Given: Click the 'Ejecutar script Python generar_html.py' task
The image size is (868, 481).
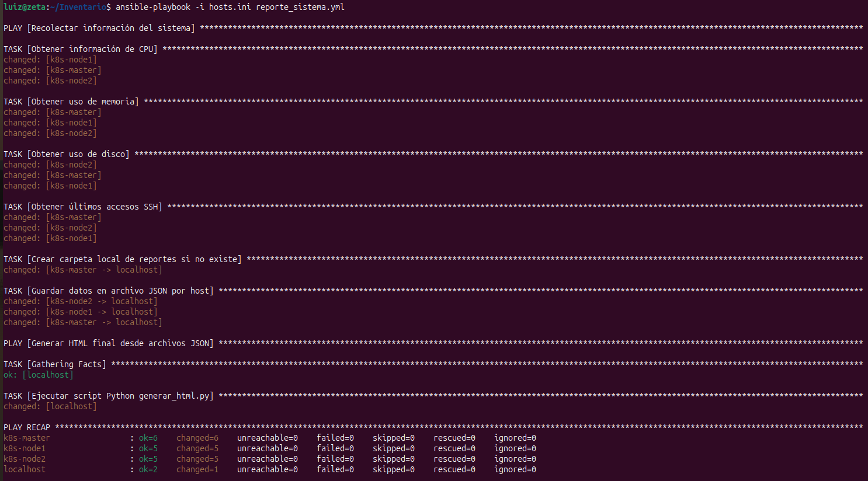Looking at the screenshot, I should point(121,396).
